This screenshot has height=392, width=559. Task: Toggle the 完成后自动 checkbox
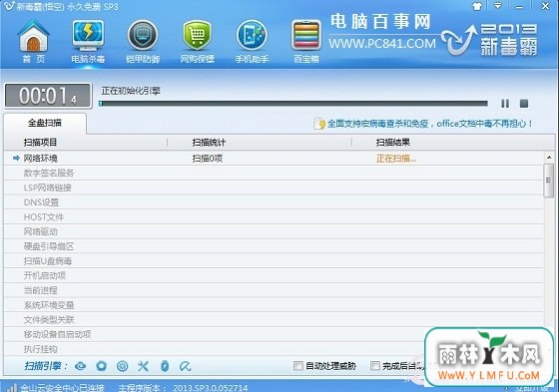(375, 366)
